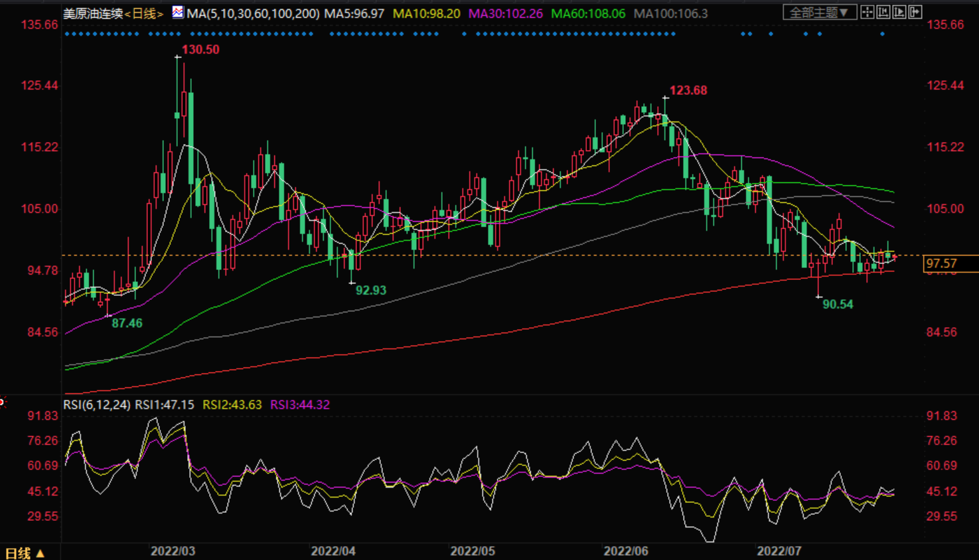This screenshot has height=560, width=979.
Task: Click the red marker at left edge
Action: tap(2, 402)
